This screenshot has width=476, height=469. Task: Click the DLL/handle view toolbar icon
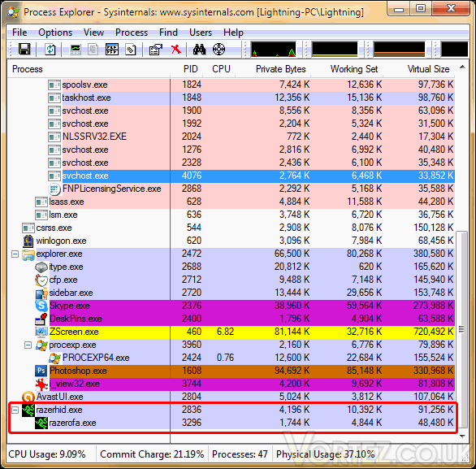tap(131, 49)
